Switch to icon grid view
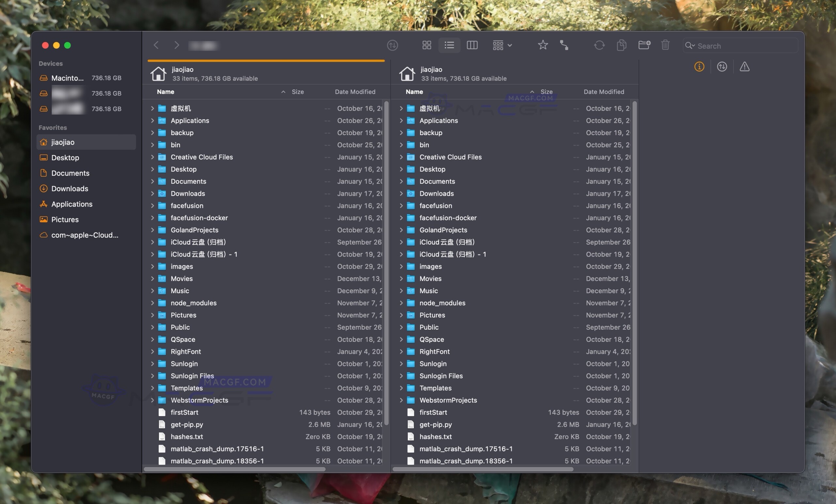 (x=426, y=45)
